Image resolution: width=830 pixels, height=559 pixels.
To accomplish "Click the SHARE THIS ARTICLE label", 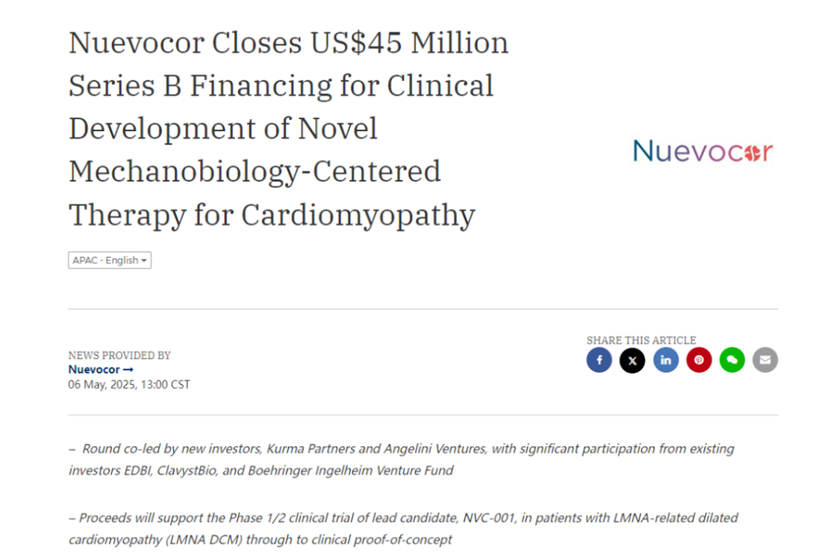I will [x=641, y=340].
